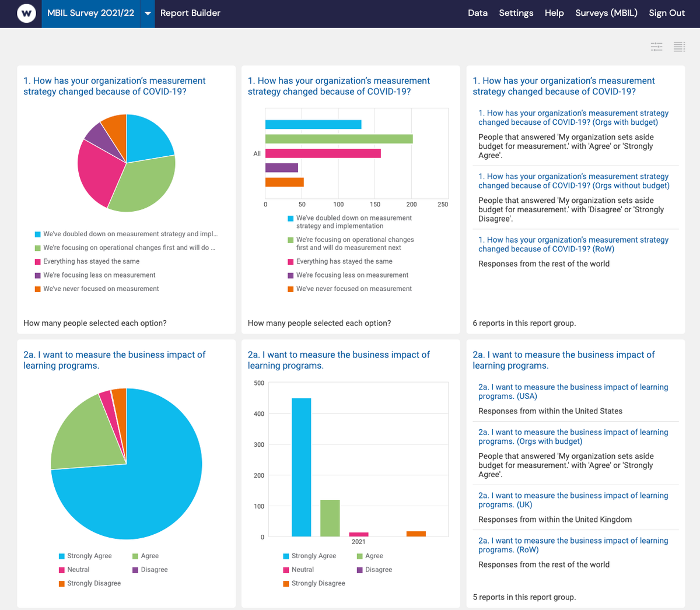Open the Settings menu

516,13
